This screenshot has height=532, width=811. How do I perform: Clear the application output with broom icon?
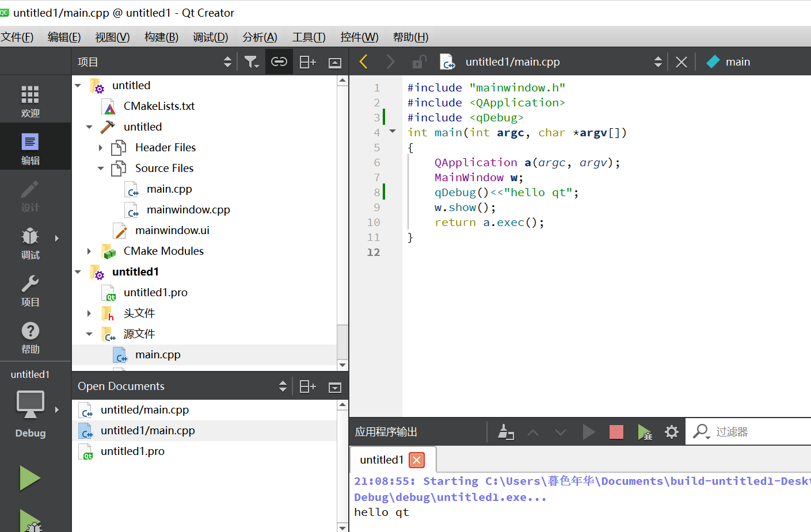point(505,432)
